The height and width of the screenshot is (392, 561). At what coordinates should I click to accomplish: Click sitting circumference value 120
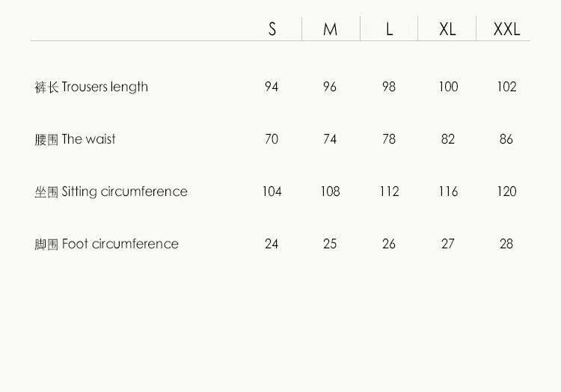(506, 192)
